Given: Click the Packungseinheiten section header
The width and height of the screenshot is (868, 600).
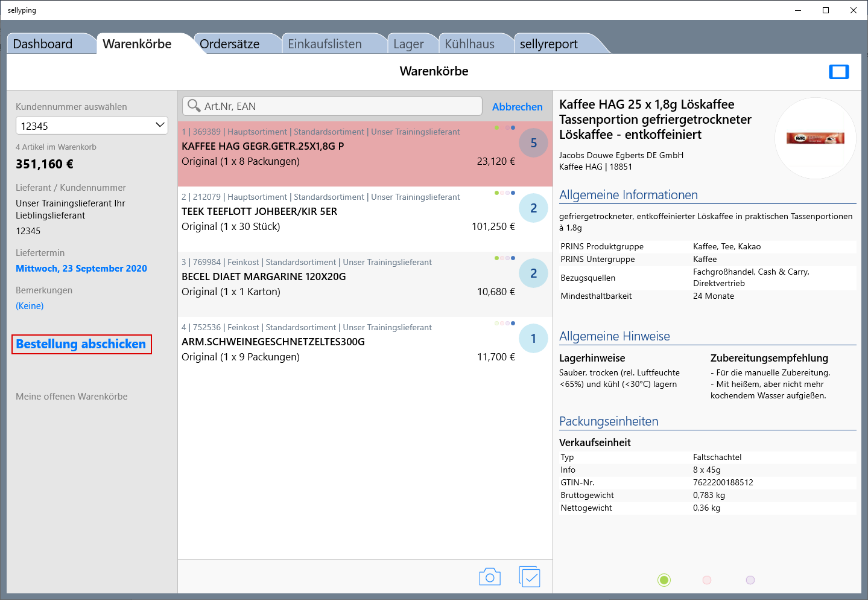Looking at the screenshot, I should (608, 421).
